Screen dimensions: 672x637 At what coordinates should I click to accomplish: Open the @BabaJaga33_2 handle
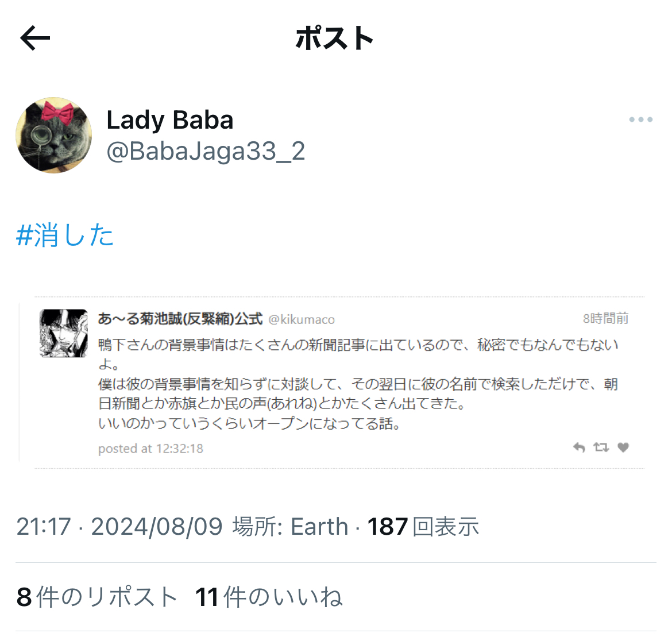[206, 151]
